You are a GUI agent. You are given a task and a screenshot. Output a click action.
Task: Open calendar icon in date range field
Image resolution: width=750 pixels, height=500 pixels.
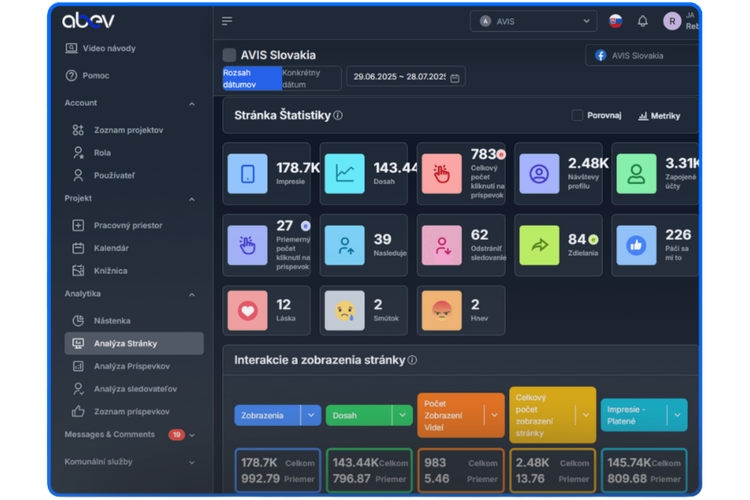tap(455, 78)
